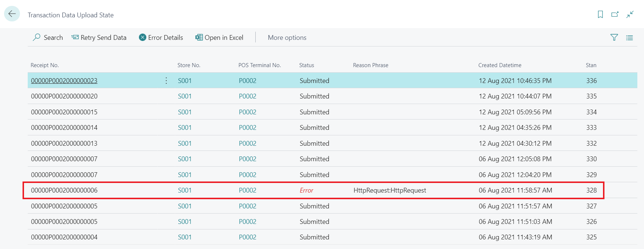The image size is (644, 249).
Task: Toggle the list view layout icon
Action: (x=630, y=38)
